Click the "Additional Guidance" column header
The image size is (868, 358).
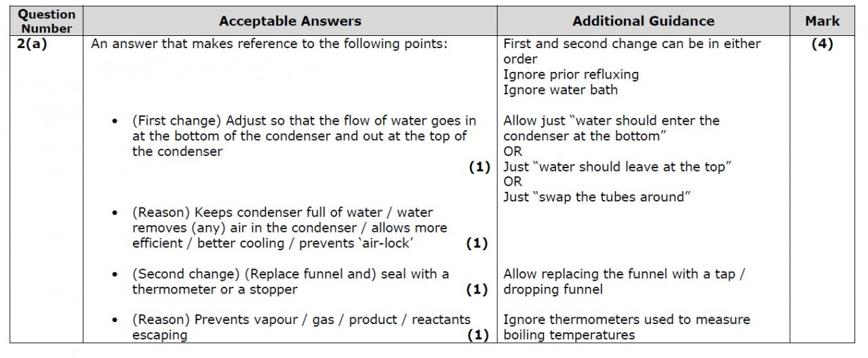click(x=643, y=22)
